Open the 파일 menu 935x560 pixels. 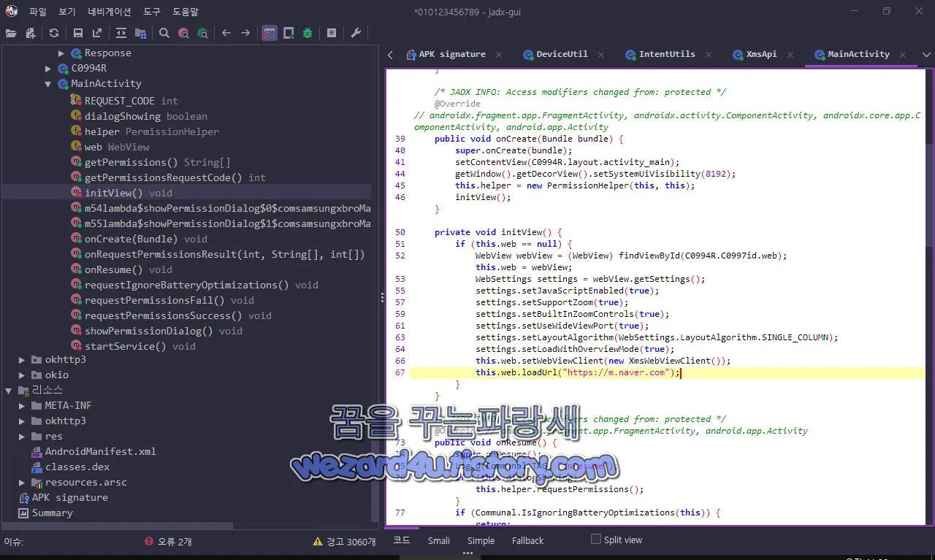(x=38, y=12)
